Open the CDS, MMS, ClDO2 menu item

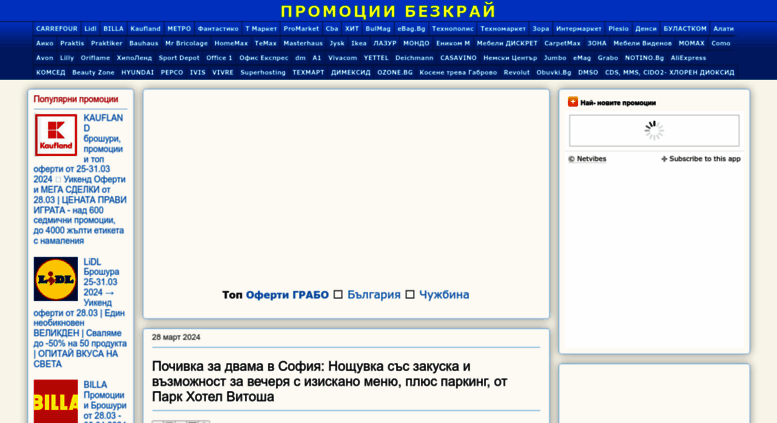[x=669, y=72]
